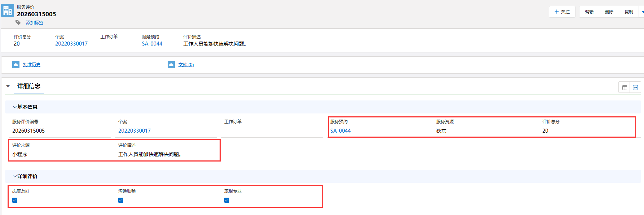
Task: Select the 详细信息 tab
Action: click(x=29, y=86)
